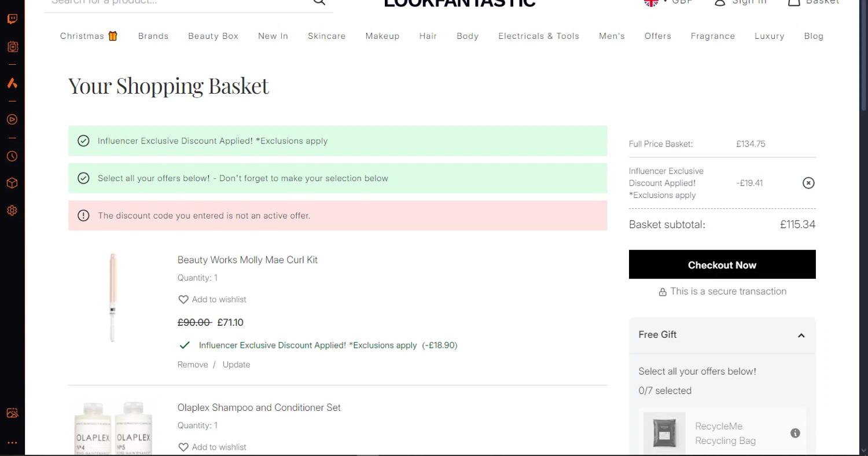Click the picture icon at sidebar bottom
868x456 pixels.
(x=12, y=413)
